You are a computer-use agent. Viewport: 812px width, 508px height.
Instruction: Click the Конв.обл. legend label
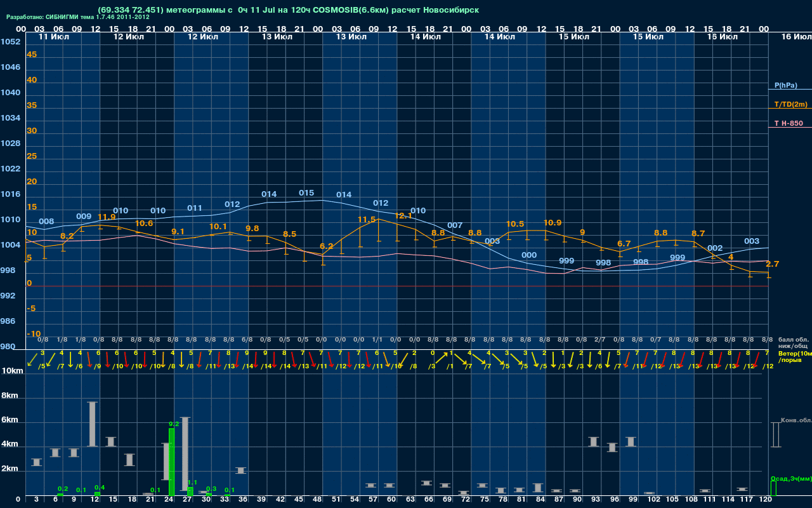796,420
